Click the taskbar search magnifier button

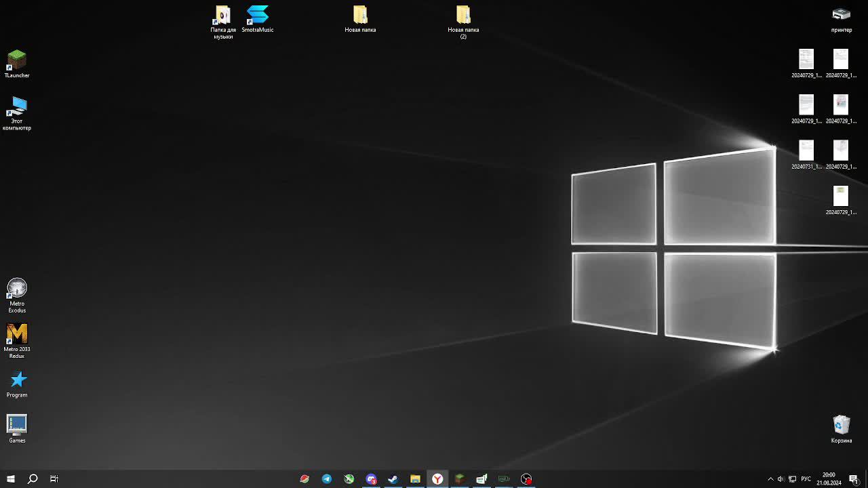tap(33, 479)
